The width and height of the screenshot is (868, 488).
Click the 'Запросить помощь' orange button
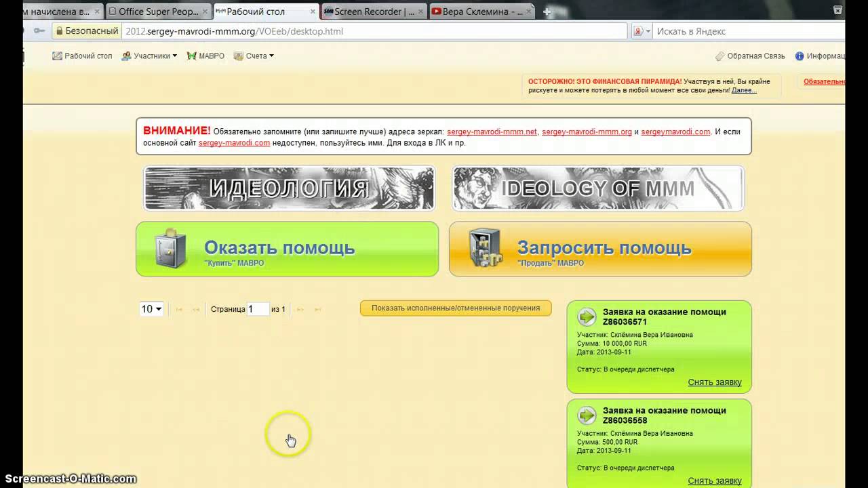[600, 249]
